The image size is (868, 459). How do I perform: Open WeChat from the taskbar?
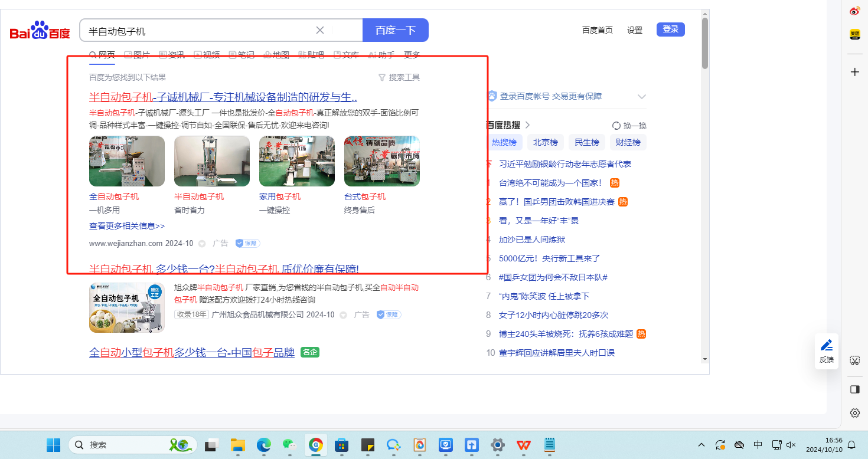click(x=288, y=445)
